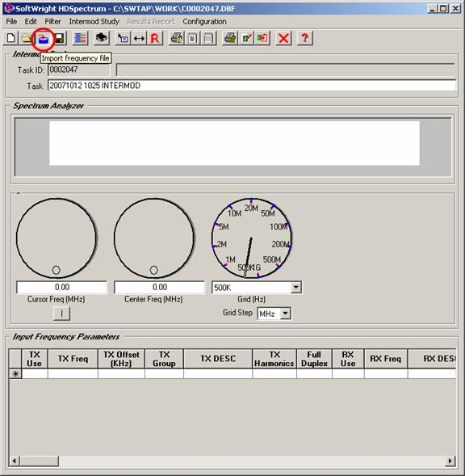Viewport: 465px width, 476px height.
Task: Click the New blank document toolbar icon
Action: point(11,38)
